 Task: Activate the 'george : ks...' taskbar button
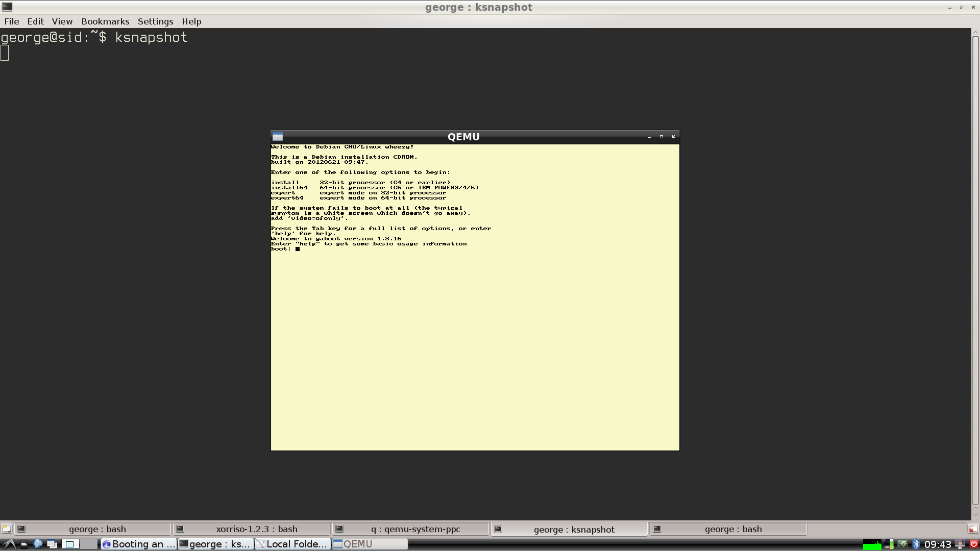215,544
